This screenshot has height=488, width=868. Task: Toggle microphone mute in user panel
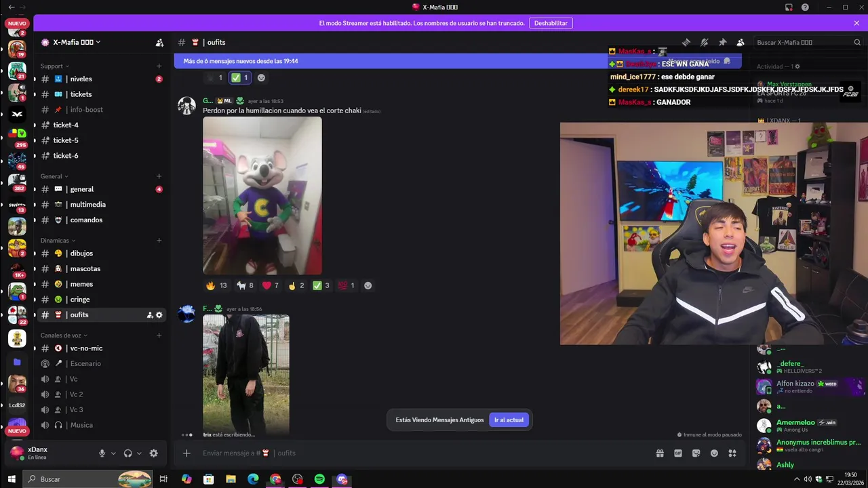click(102, 453)
